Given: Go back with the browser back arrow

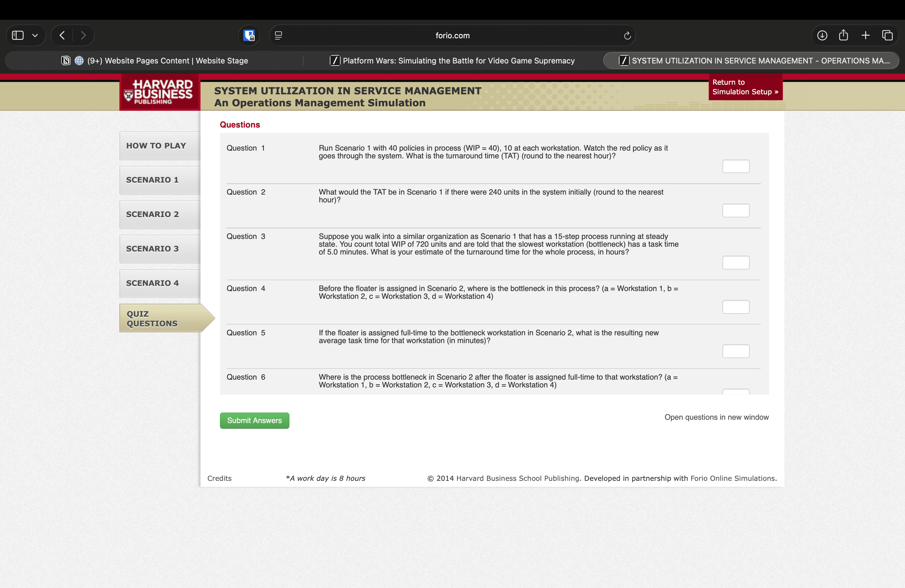Looking at the screenshot, I should [62, 35].
